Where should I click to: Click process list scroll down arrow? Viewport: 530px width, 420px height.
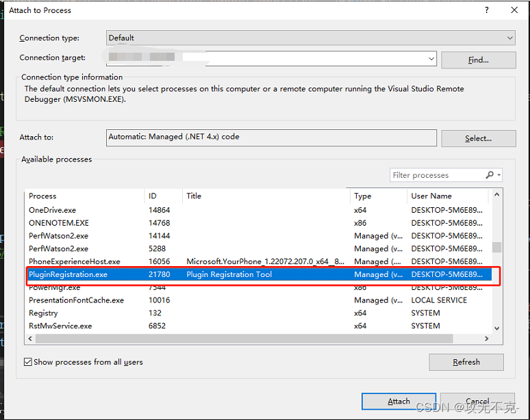point(496,328)
